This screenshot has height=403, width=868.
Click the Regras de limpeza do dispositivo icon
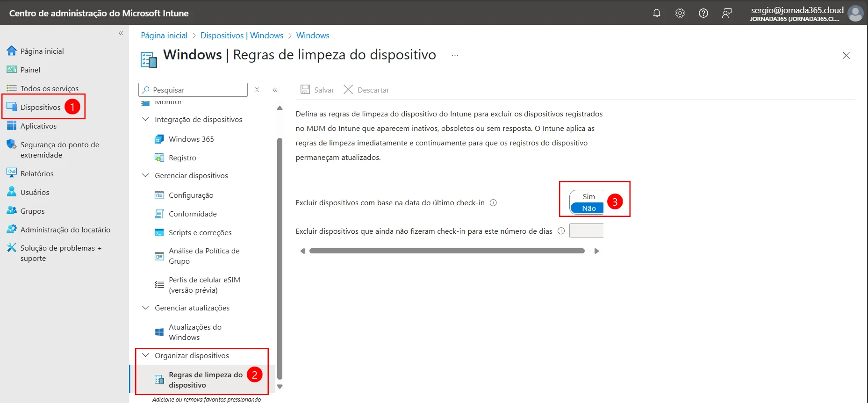[x=159, y=380]
